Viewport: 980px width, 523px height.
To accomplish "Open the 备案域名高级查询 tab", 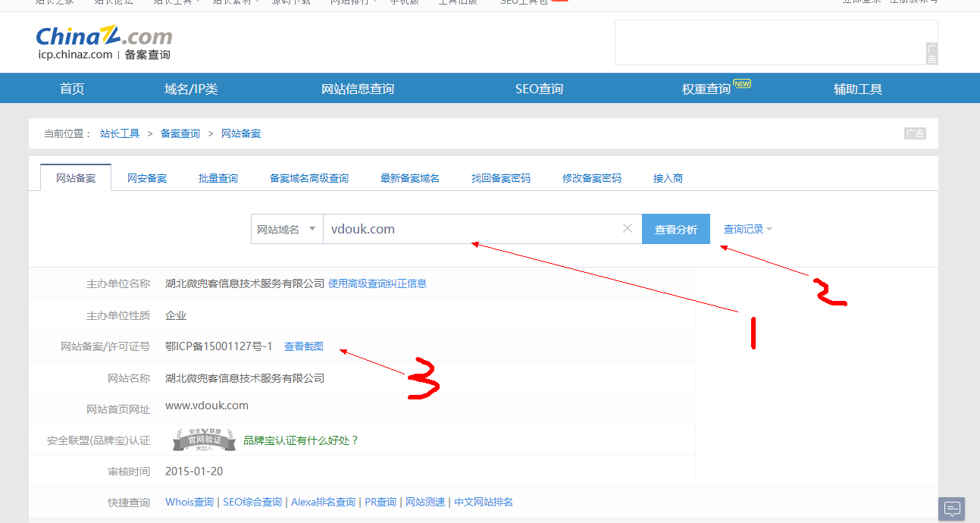I will point(309,178).
